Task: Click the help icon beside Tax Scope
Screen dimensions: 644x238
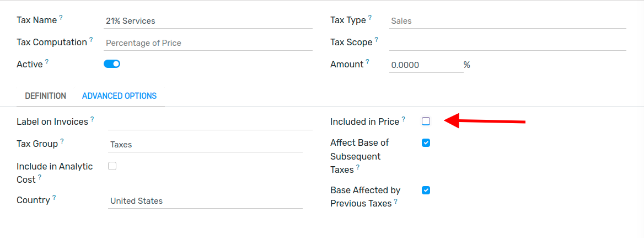Action: [376, 40]
